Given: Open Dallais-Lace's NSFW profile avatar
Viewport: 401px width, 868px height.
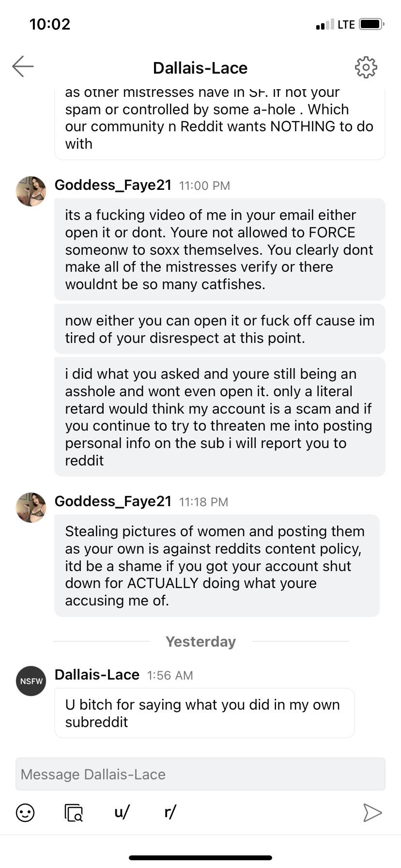Looking at the screenshot, I should (x=31, y=681).
